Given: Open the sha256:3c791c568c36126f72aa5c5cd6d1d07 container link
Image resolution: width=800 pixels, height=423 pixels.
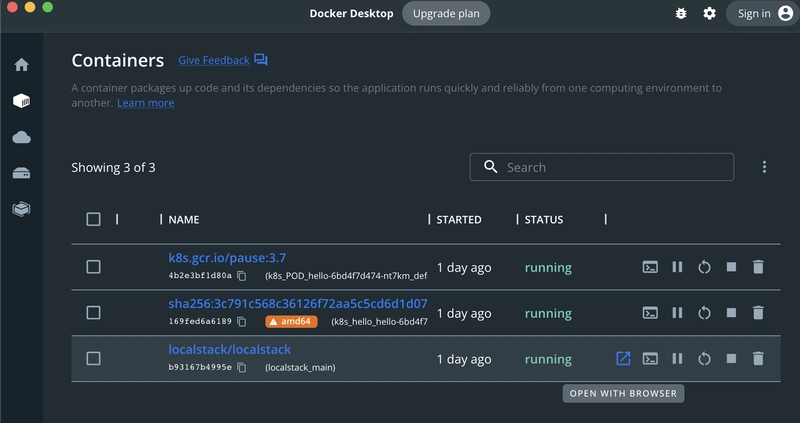Looking at the screenshot, I should tap(298, 304).
